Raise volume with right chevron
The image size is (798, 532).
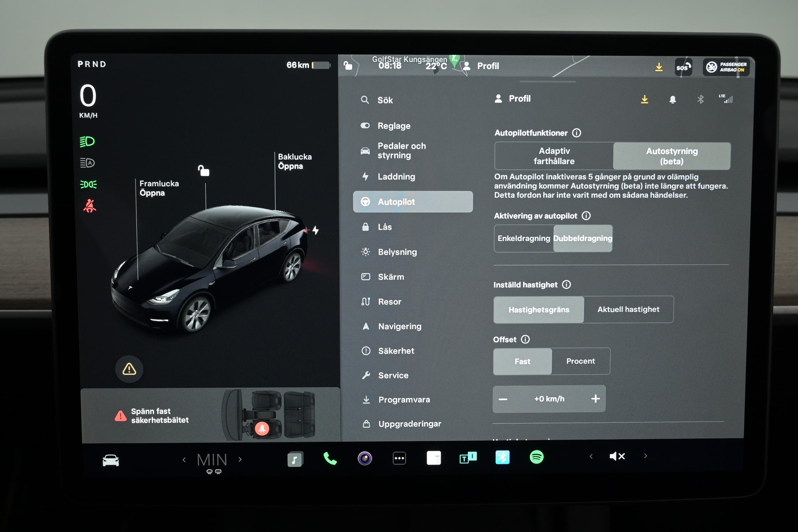[645, 456]
